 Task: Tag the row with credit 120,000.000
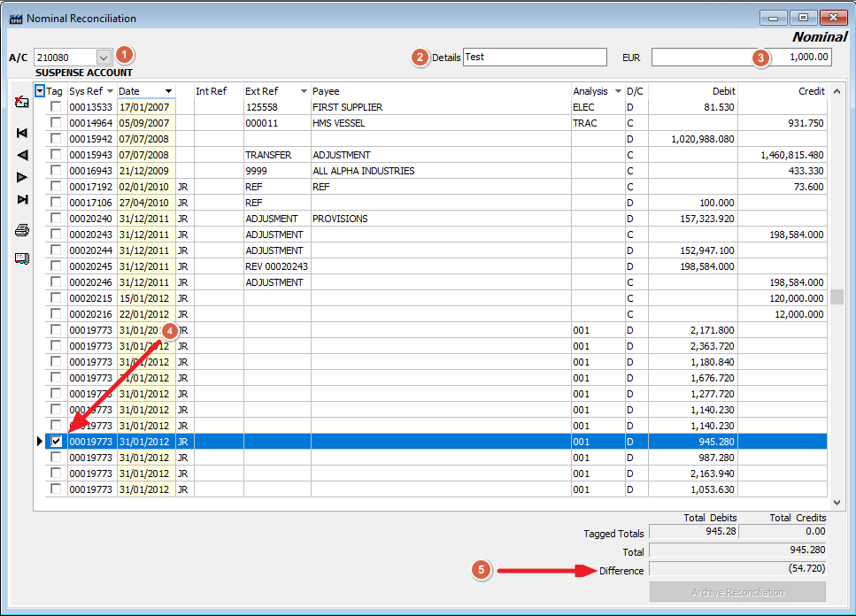(56, 297)
